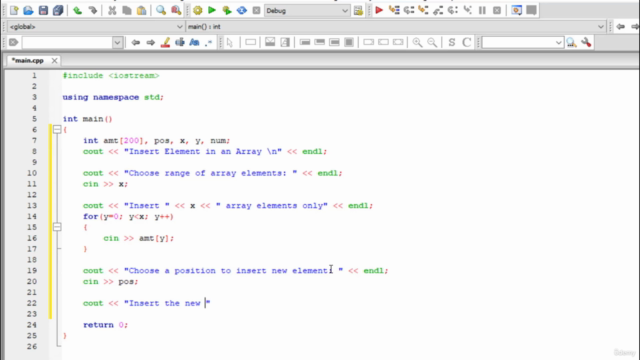Jump forward with the right arrow beside the highlight pen
The height and width of the screenshot is (360, 640).
(x=150, y=42)
